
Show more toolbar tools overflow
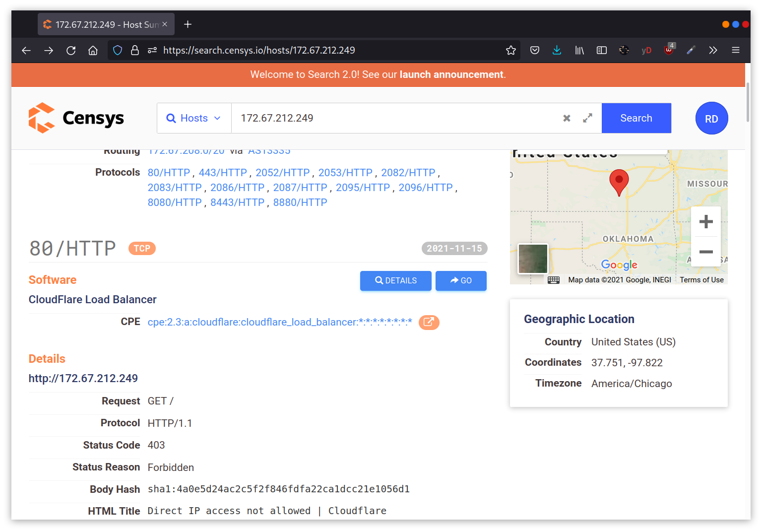click(713, 50)
